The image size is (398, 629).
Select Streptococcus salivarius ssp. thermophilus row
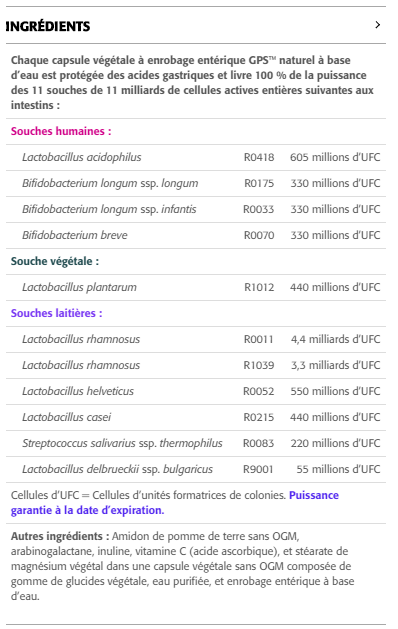[196, 443]
